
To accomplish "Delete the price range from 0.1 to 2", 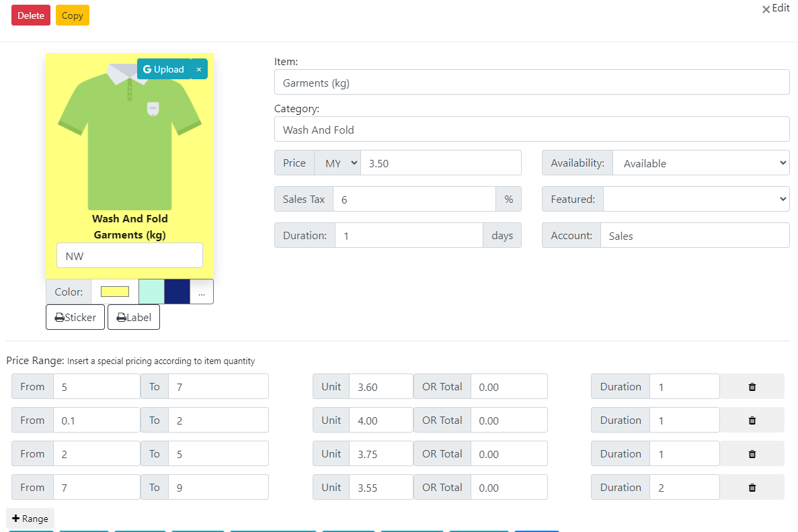I will (x=752, y=420).
